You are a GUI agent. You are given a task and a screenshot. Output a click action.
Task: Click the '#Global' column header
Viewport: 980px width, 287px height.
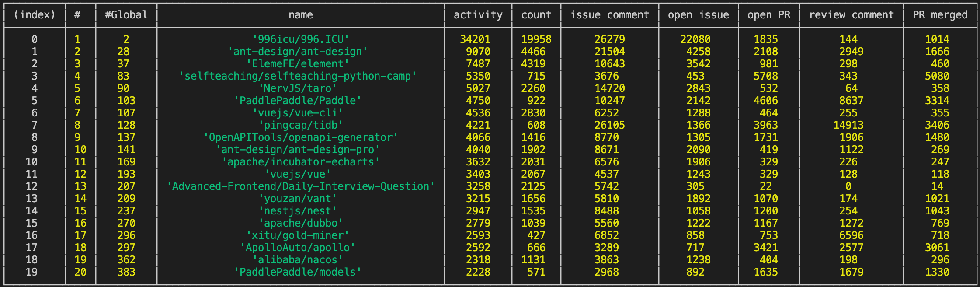coord(126,15)
